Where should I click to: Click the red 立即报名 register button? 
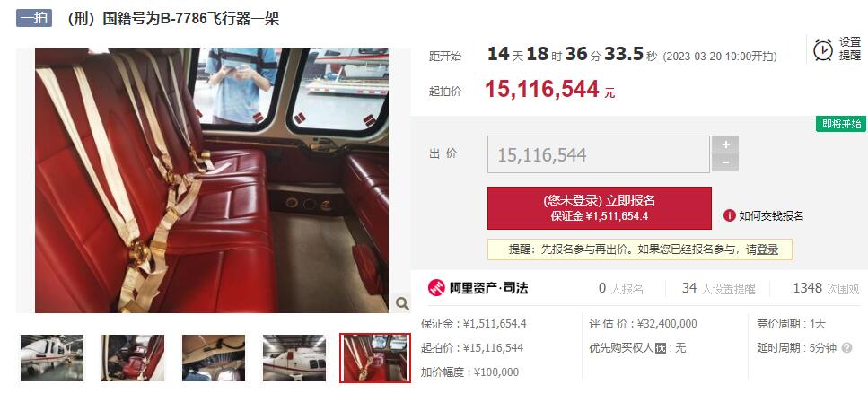[599, 208]
